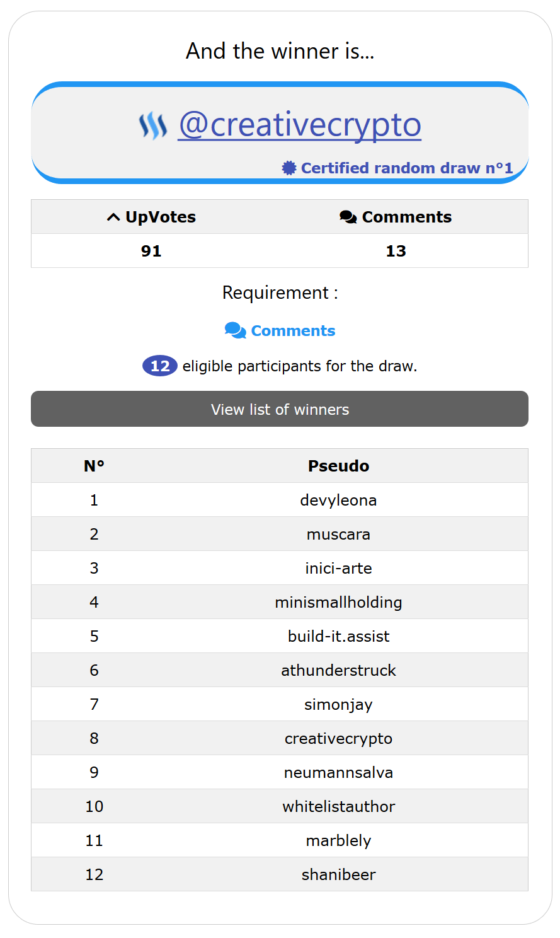
Task: Click the UpVotes chevron arrow icon
Action: [x=113, y=217]
